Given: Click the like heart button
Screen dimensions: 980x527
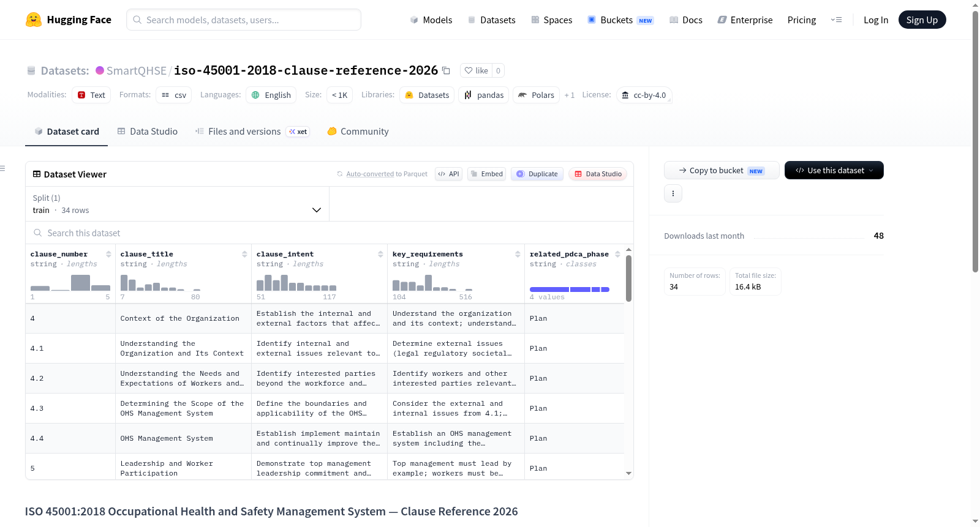Looking at the screenshot, I should [476, 70].
